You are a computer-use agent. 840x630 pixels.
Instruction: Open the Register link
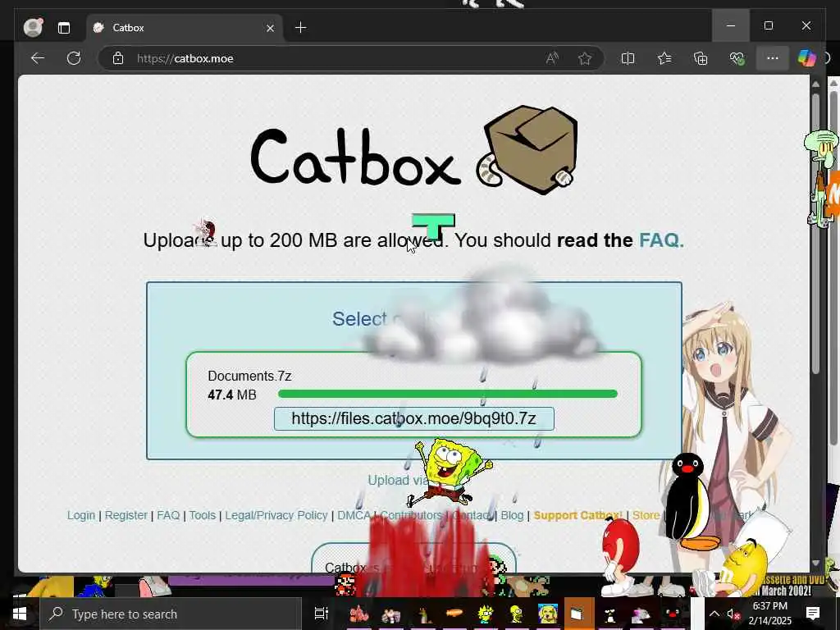point(126,515)
